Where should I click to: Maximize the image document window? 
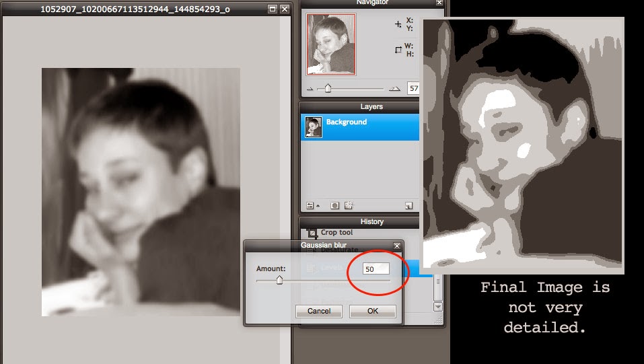tap(273, 9)
